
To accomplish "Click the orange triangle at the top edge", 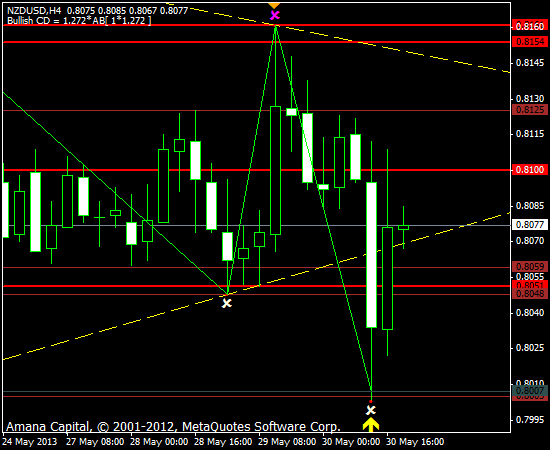I will click(x=274, y=5).
